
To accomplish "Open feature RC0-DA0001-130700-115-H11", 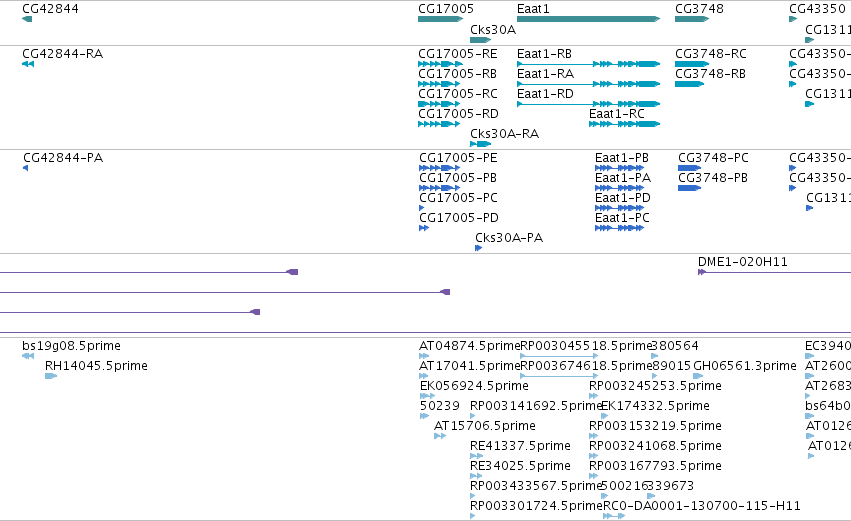I will click(x=614, y=517).
